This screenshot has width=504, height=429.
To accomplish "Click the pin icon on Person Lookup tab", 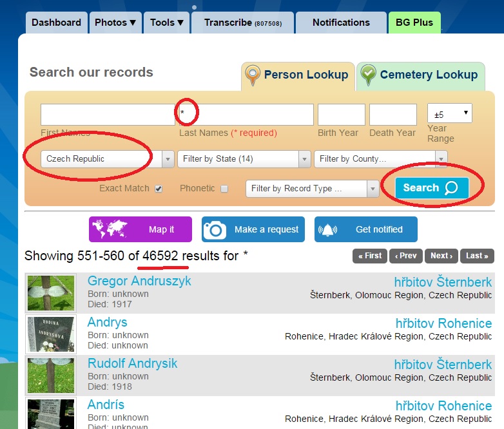I will [252, 75].
